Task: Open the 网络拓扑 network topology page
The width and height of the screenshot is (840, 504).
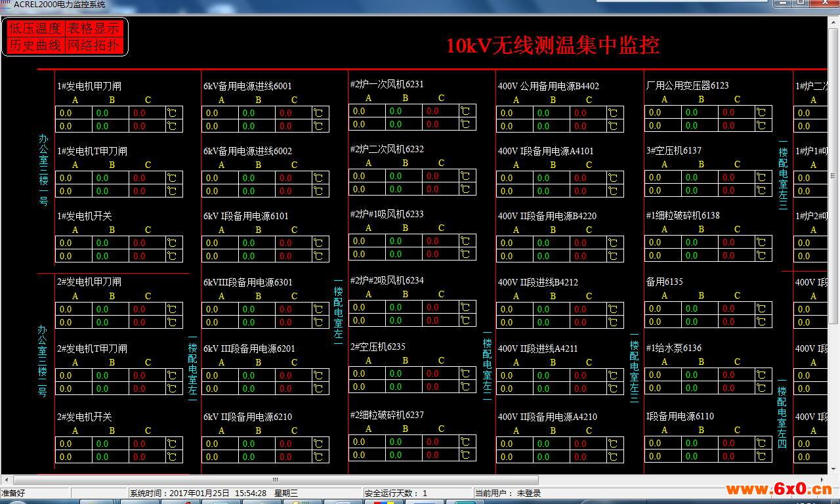Action: pyautogui.click(x=93, y=45)
